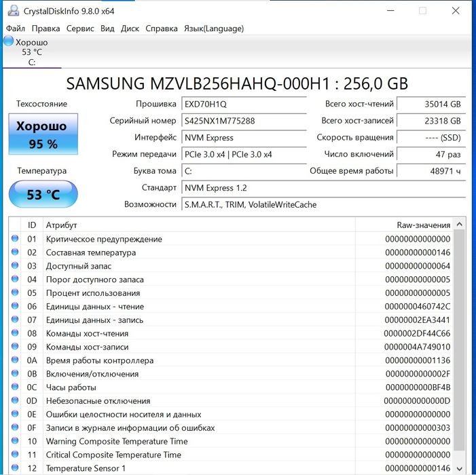Click the ID column header

31,225
